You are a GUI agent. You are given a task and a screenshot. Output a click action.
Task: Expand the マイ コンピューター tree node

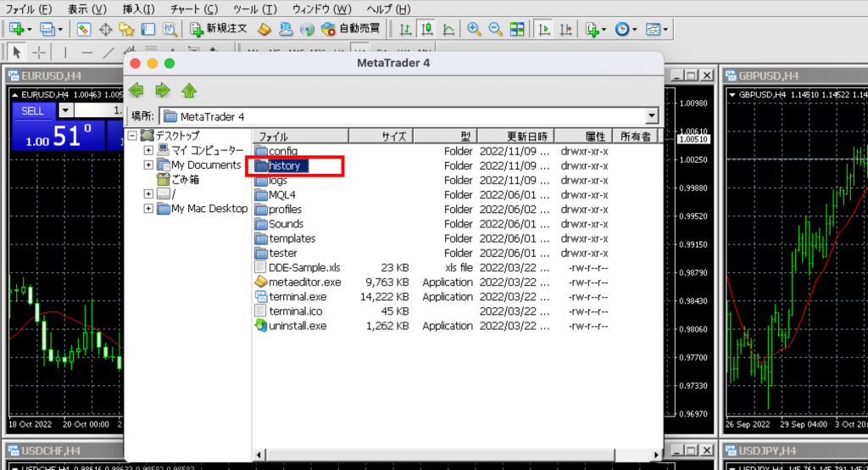pyautogui.click(x=148, y=150)
